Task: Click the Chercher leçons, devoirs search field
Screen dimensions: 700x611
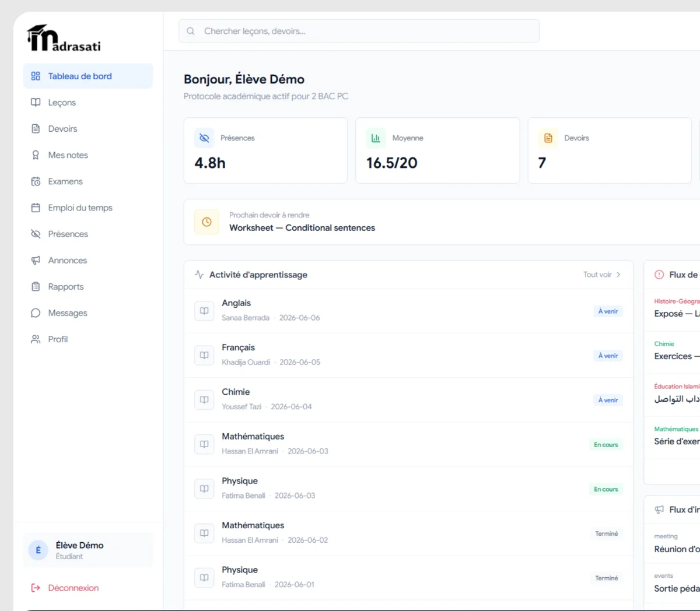Action: pyautogui.click(x=359, y=31)
